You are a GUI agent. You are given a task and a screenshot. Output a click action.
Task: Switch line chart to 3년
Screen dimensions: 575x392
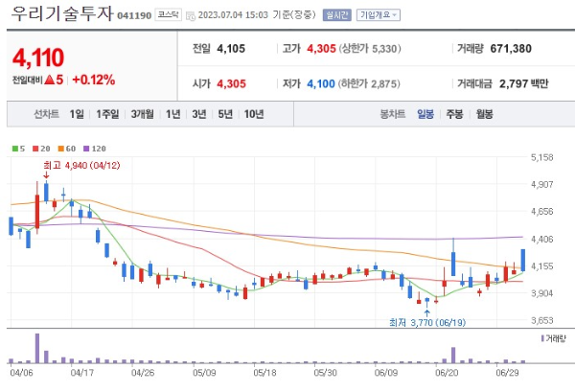point(199,114)
